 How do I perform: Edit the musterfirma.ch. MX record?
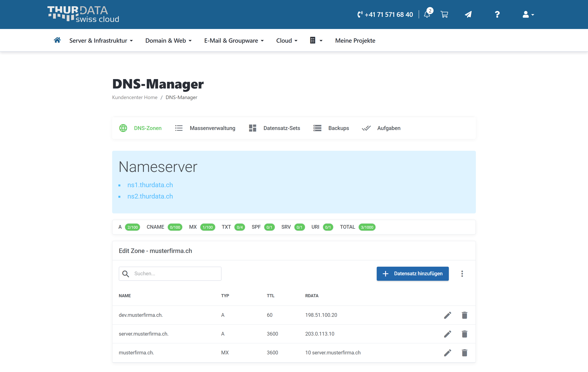tap(447, 352)
